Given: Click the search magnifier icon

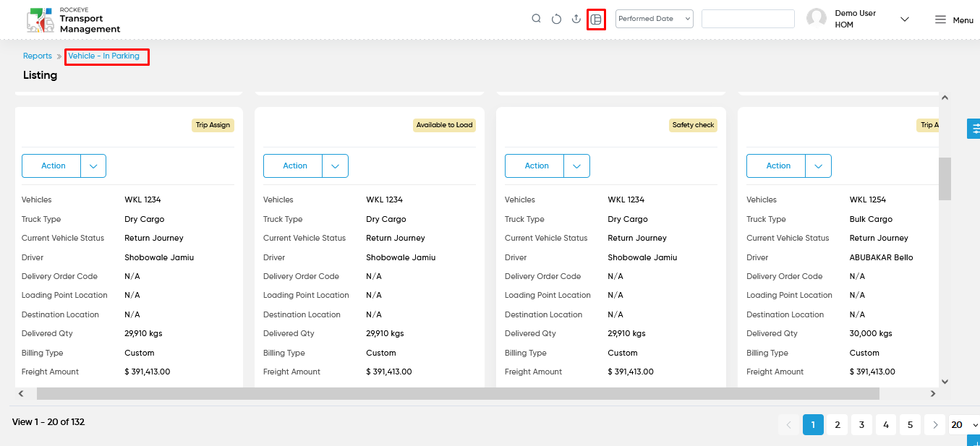Looking at the screenshot, I should point(536,19).
